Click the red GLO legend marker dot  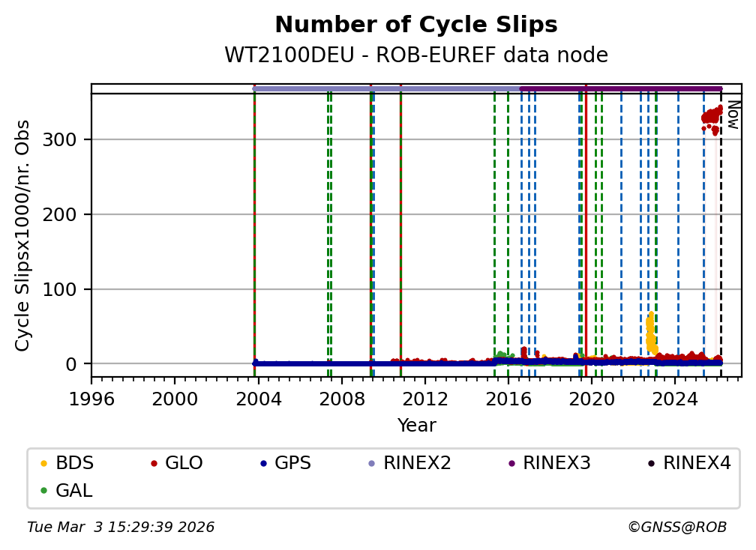coord(154,463)
